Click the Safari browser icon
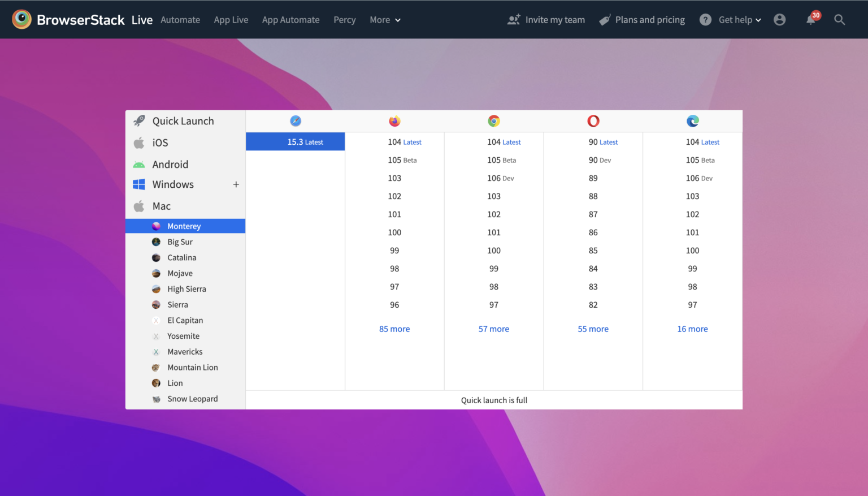The width and height of the screenshot is (868, 496). (x=296, y=121)
